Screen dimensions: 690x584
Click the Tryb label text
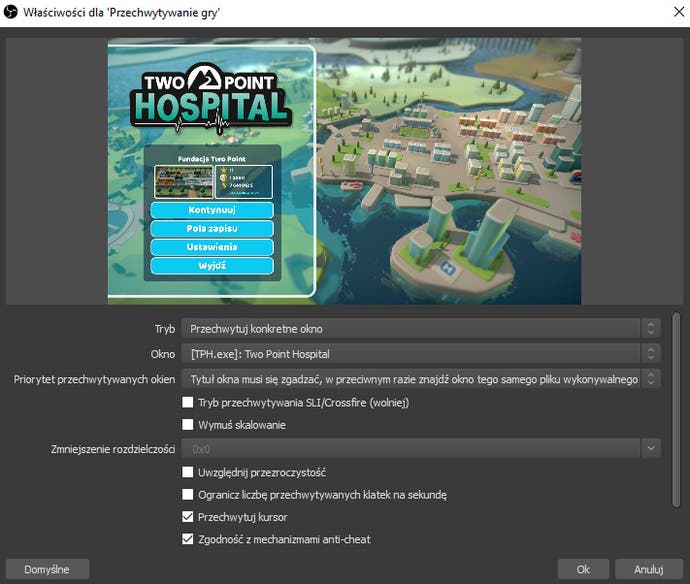[165, 329]
